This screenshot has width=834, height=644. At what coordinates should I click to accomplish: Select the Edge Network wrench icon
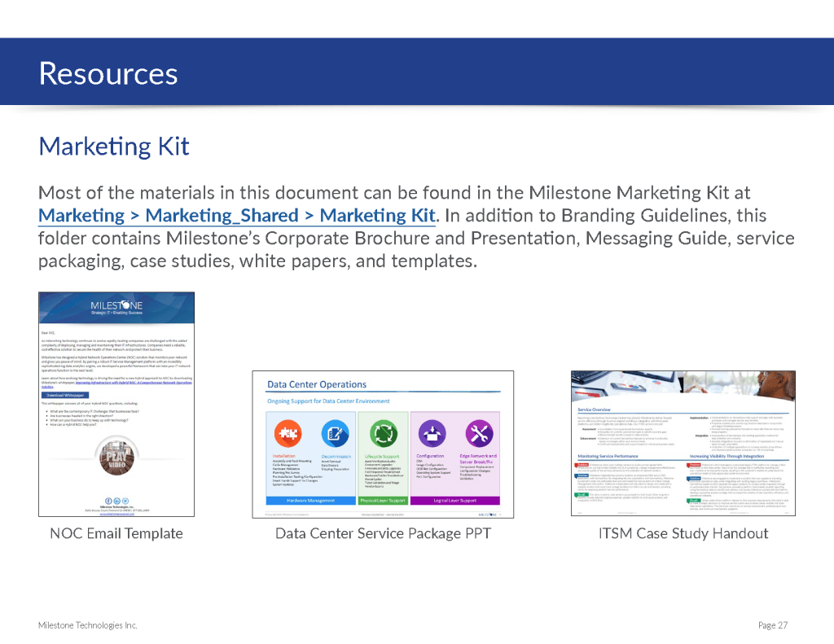478,432
